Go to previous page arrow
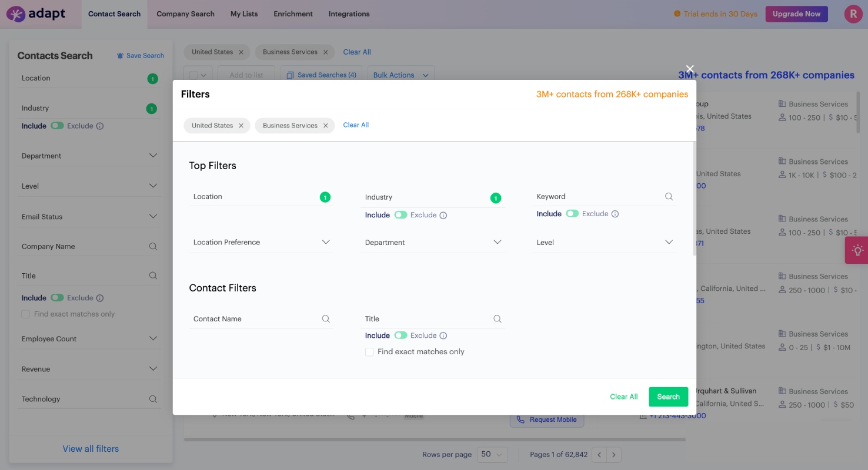The image size is (868, 470). point(599,455)
